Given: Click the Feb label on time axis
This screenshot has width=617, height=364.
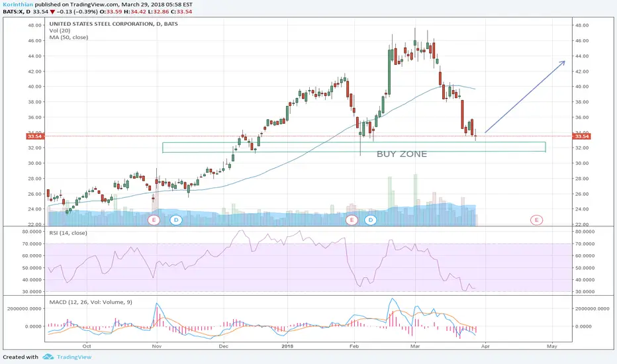Looking at the screenshot, I should click(354, 346).
